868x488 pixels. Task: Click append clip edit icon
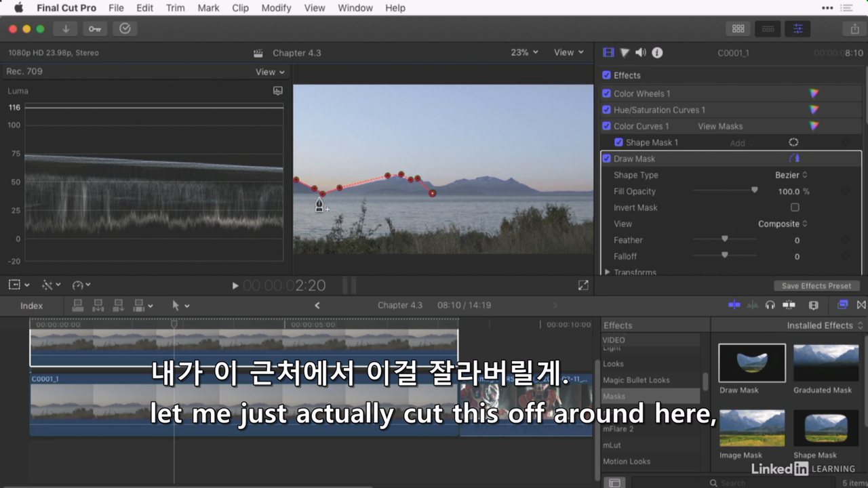point(119,306)
